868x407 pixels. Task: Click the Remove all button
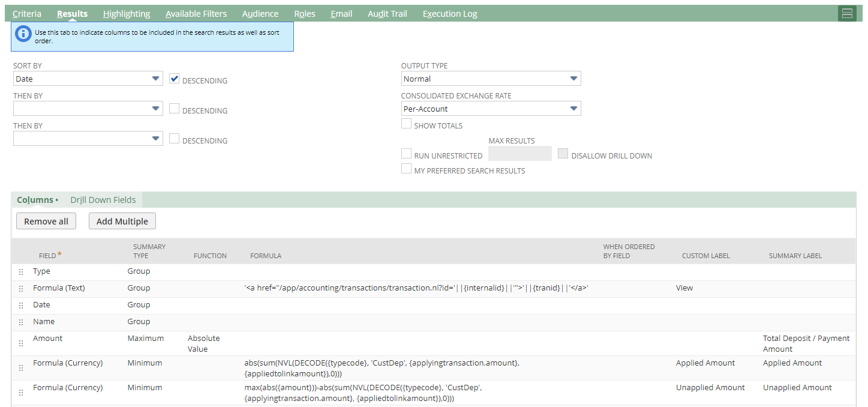point(46,221)
